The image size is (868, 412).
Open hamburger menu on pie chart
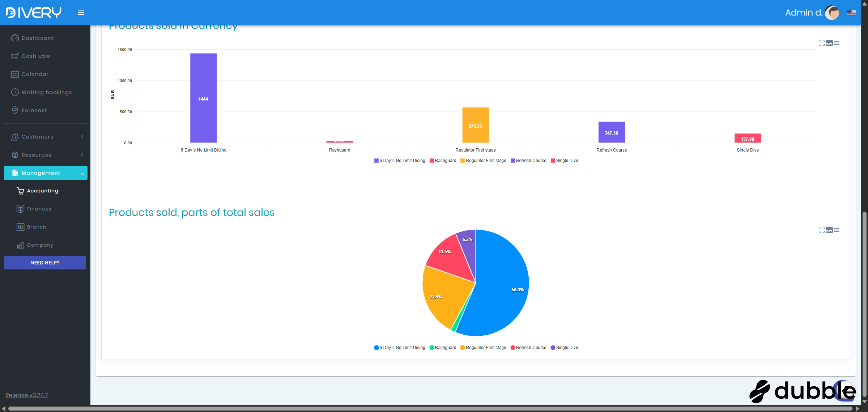click(x=837, y=230)
